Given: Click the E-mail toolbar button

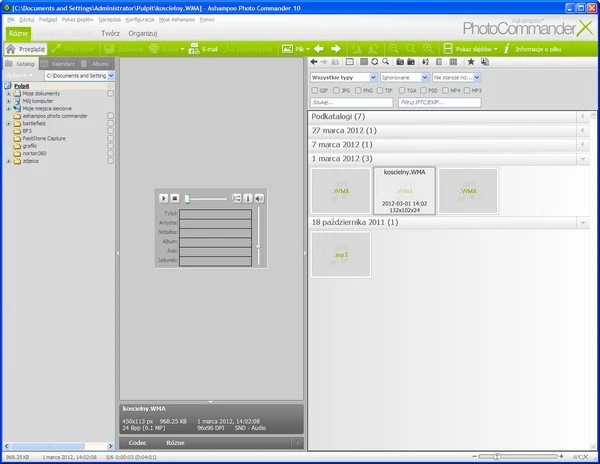Looking at the screenshot, I should click(x=204, y=48).
